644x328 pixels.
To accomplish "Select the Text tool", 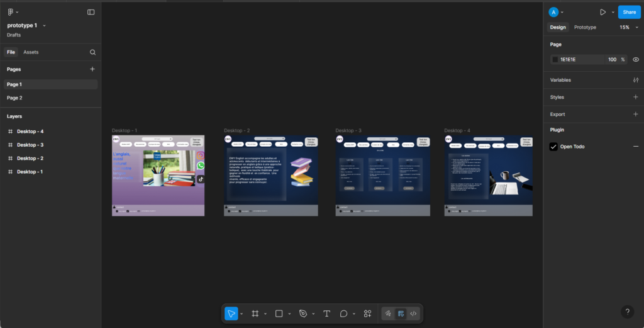I will pyautogui.click(x=326, y=314).
